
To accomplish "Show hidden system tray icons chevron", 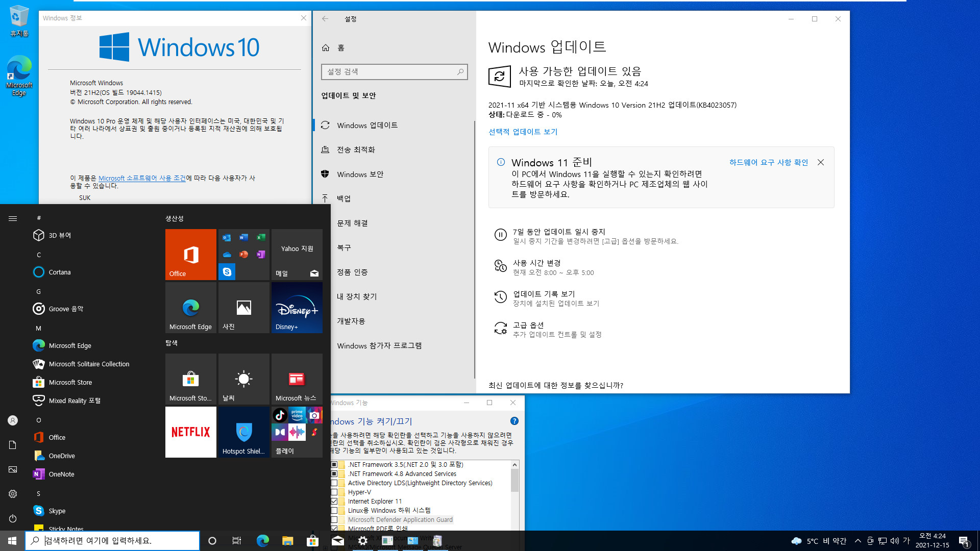I will (x=858, y=541).
